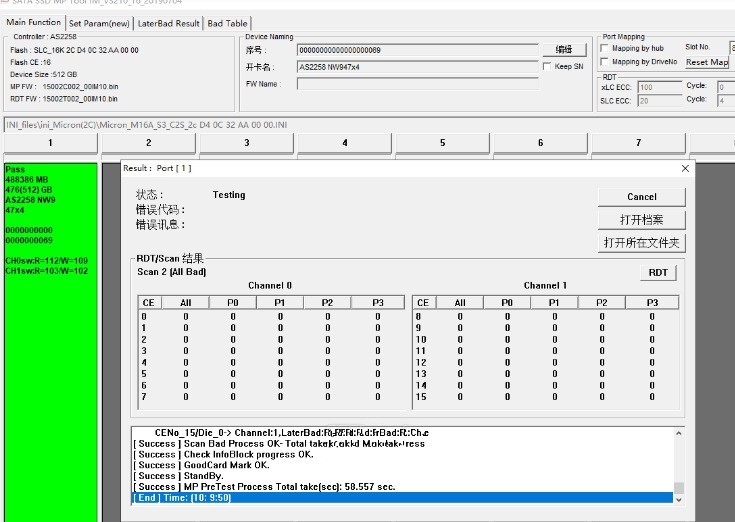
Task: Select port 2 header button
Action: coord(149,143)
